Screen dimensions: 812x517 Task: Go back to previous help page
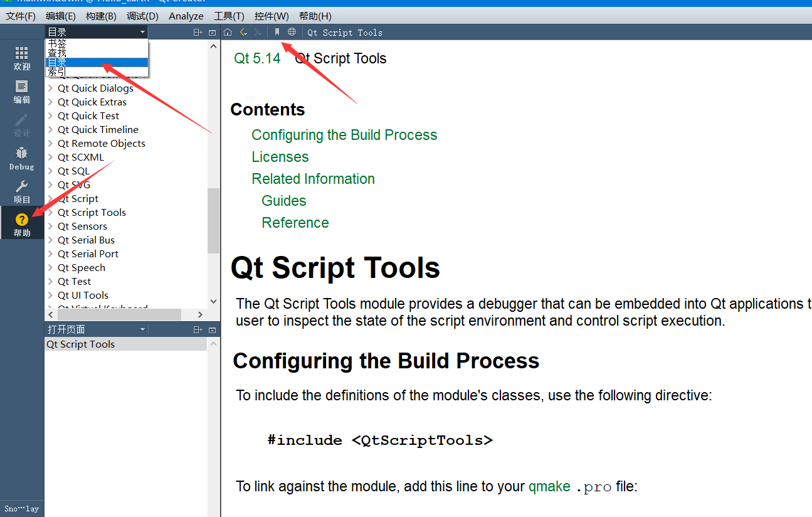pyautogui.click(x=243, y=32)
